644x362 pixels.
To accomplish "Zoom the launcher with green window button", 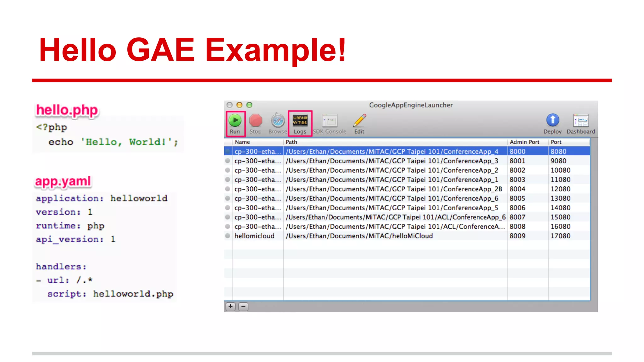I will point(249,105).
